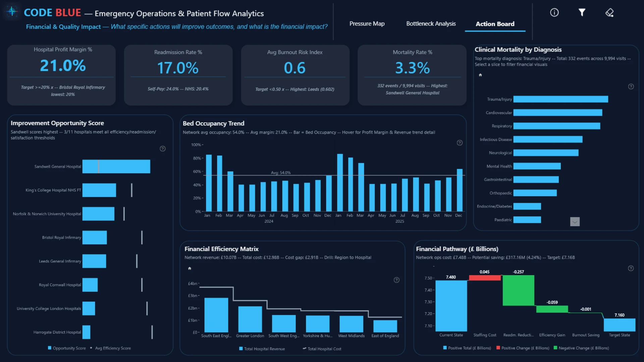Click drill-up home icon in Clinical Mortality
Viewport: 644px width, 362px height.
click(x=480, y=75)
